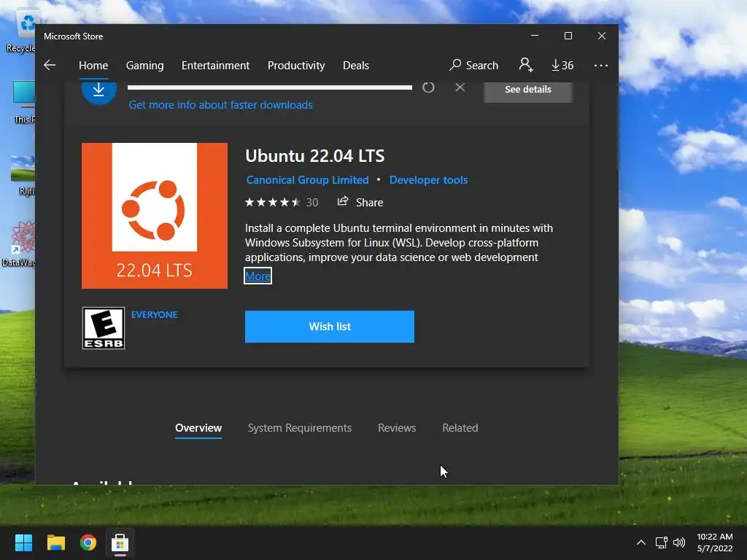Click the circular spinner beside the download bar

click(428, 87)
